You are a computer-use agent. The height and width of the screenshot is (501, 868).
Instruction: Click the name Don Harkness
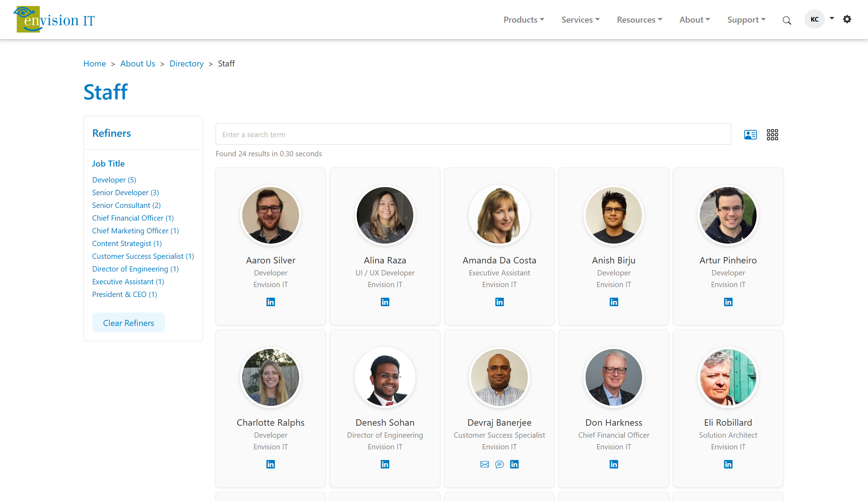click(x=614, y=423)
